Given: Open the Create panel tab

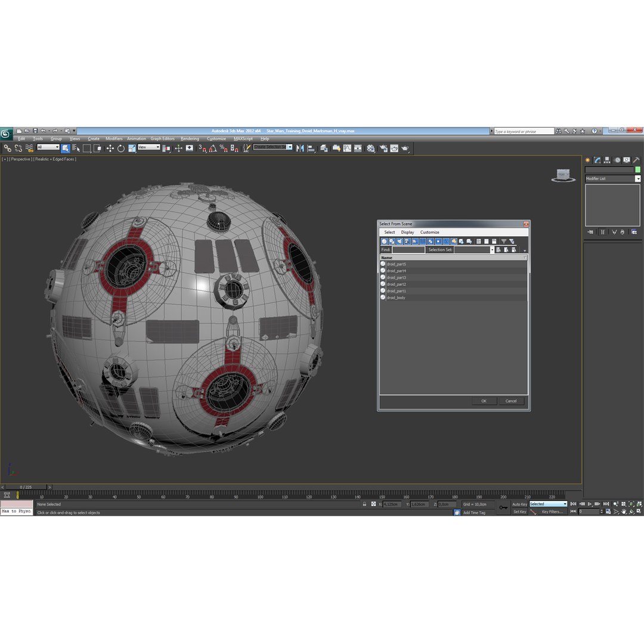Looking at the screenshot, I should pos(588,160).
